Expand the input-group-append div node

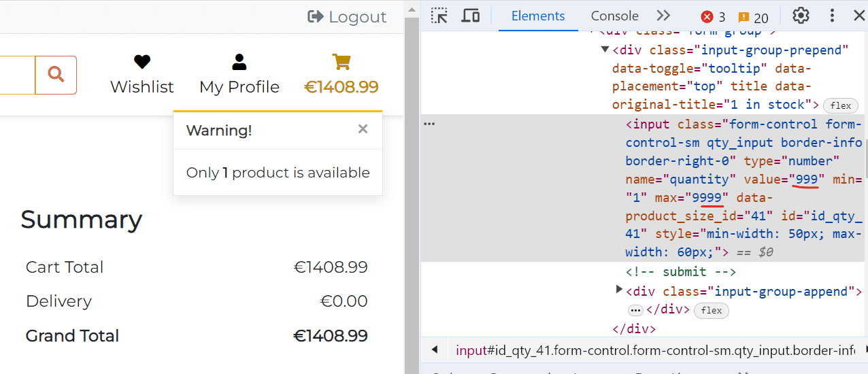(x=619, y=290)
